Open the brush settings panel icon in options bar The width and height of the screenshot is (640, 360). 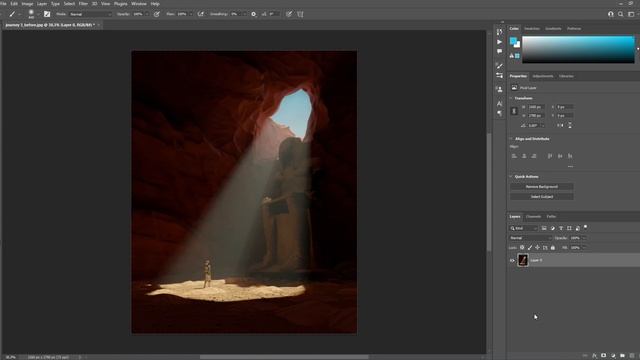coord(47,14)
